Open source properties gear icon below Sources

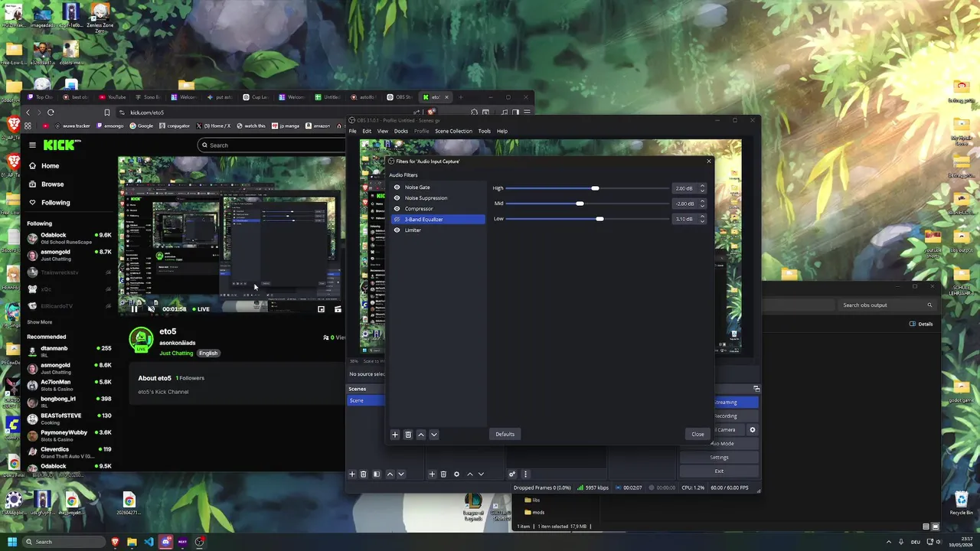[x=456, y=474]
